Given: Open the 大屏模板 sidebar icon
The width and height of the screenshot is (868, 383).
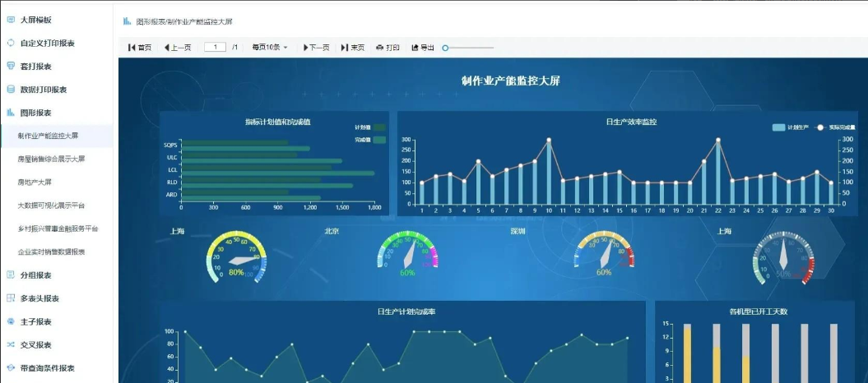Looking at the screenshot, I should 11,20.
